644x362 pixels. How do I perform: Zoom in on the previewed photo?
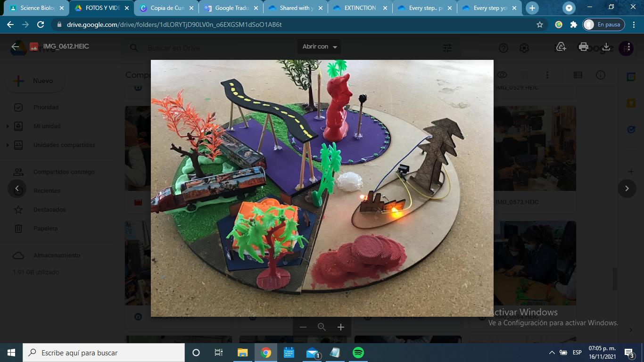tap(341, 327)
